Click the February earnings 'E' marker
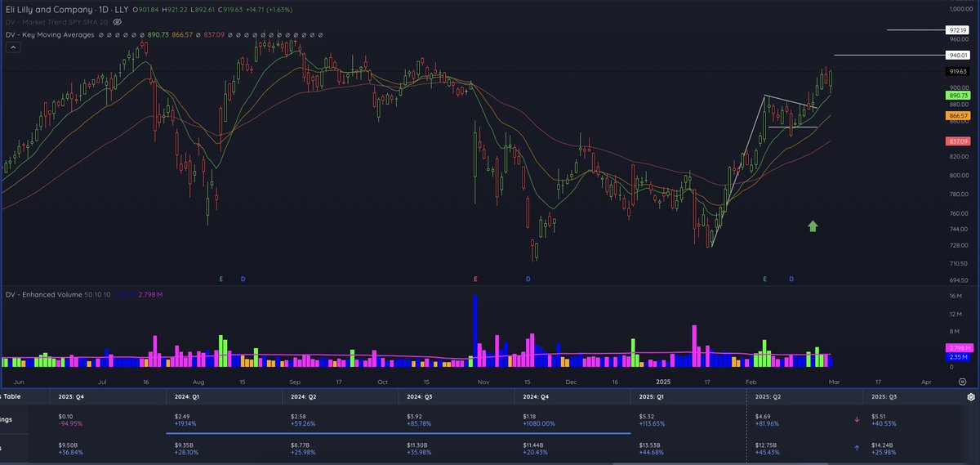Image resolution: width=980 pixels, height=465 pixels. point(764,279)
